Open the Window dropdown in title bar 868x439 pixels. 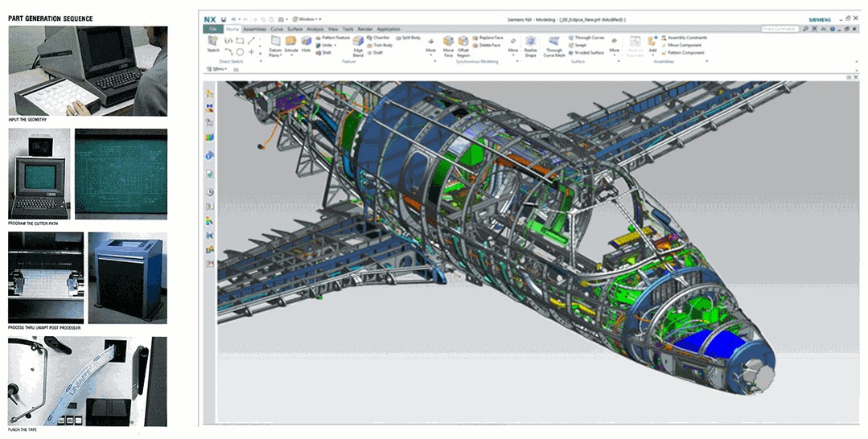coord(306,19)
